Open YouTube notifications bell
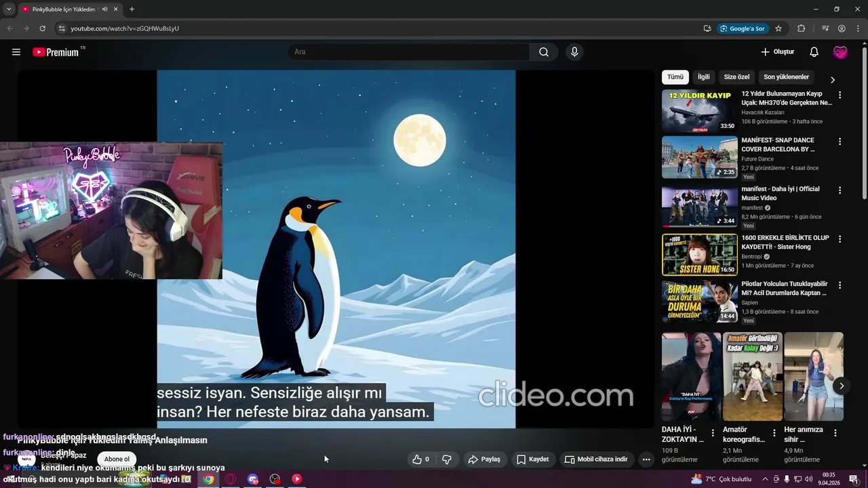Screen dimensions: 868x488 [x=814, y=52]
